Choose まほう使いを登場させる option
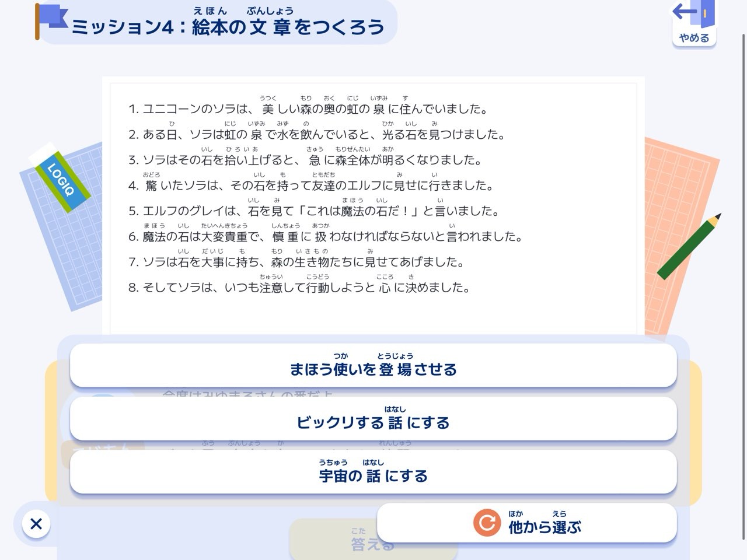 (x=373, y=365)
